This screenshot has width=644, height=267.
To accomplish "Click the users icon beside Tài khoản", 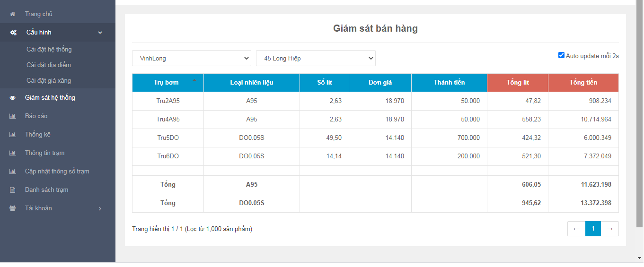I will 13,208.
